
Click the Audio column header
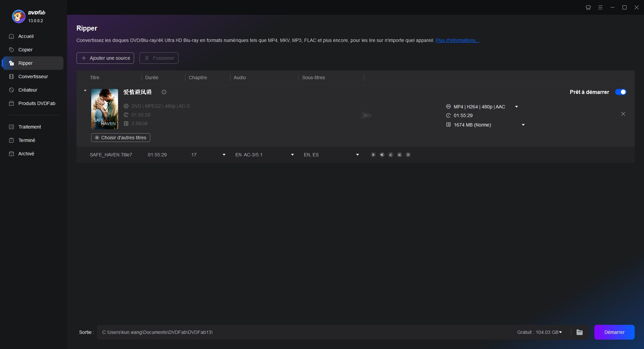tap(240, 78)
